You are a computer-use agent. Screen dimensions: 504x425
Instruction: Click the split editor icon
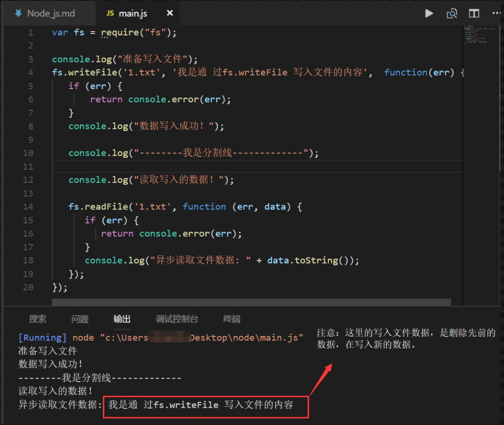474,13
